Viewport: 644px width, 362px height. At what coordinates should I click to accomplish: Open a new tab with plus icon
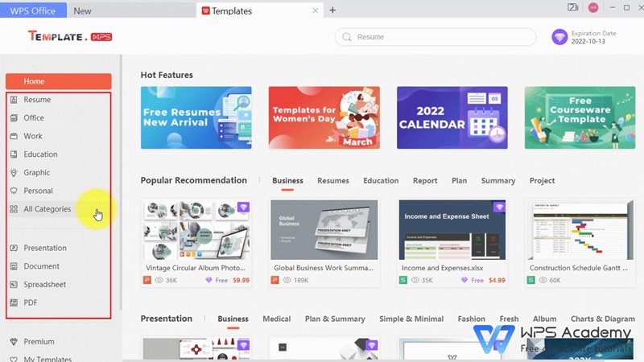tap(332, 10)
